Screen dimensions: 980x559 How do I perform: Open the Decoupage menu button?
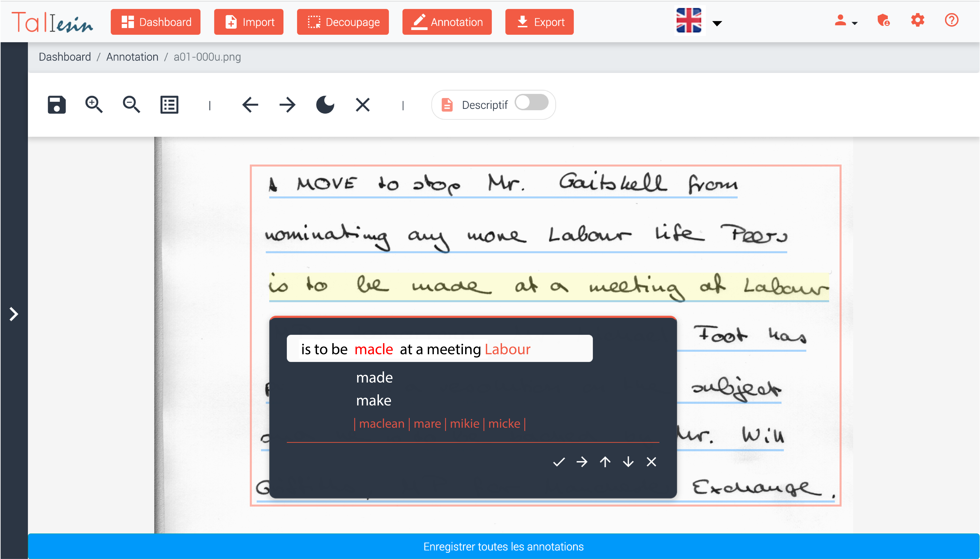pos(343,22)
